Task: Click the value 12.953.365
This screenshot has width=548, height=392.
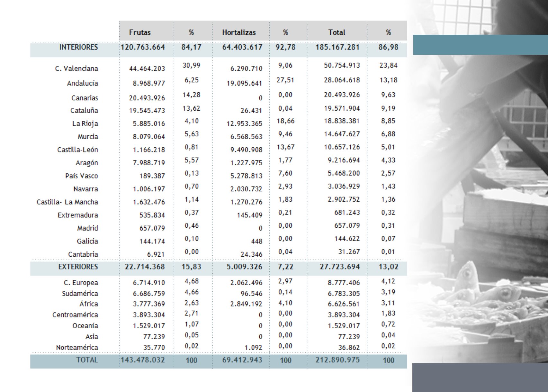Action: pos(244,124)
